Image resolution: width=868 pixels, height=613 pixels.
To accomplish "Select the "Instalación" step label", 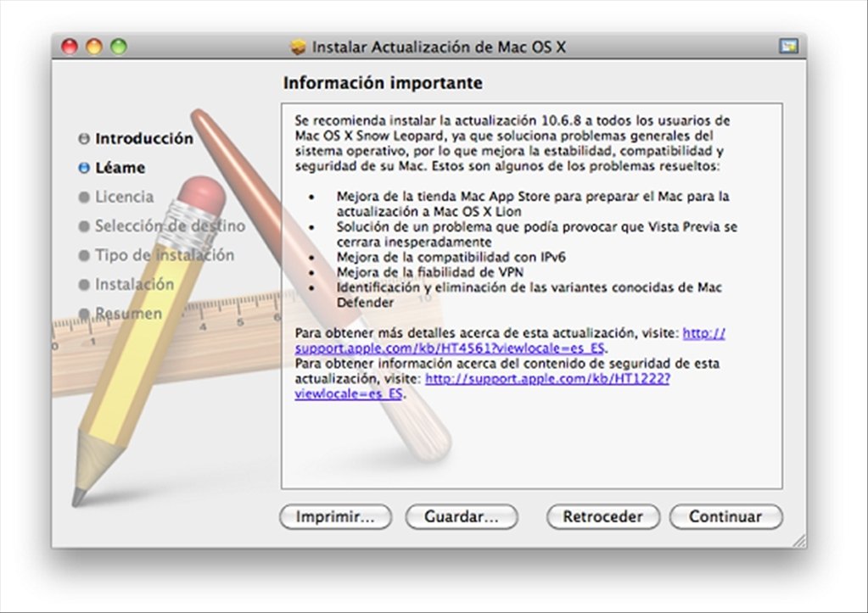I will pos(135,284).
